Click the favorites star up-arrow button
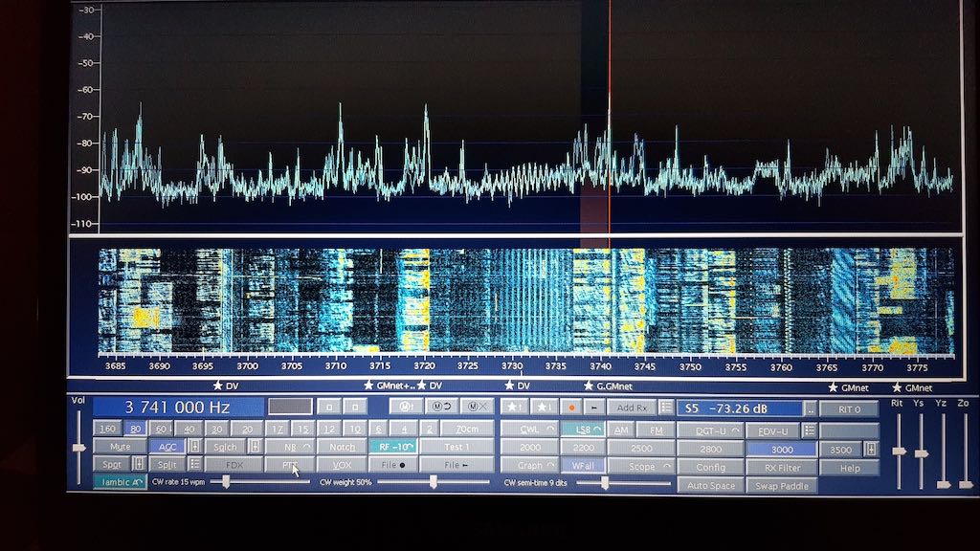 [x=516, y=408]
